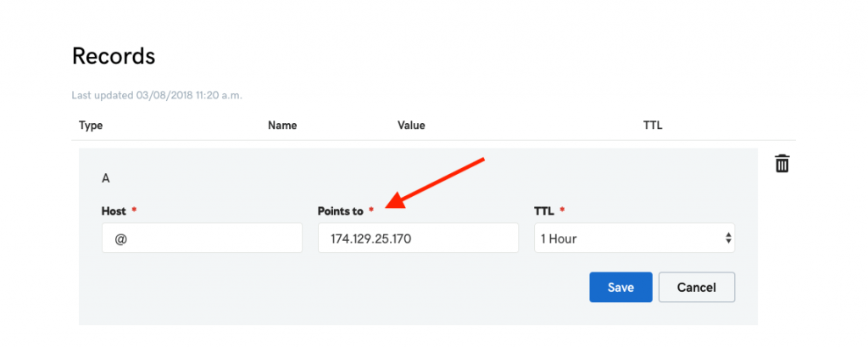The image size is (868, 348).
Task: Click the red arrow annotation
Action: [435, 183]
